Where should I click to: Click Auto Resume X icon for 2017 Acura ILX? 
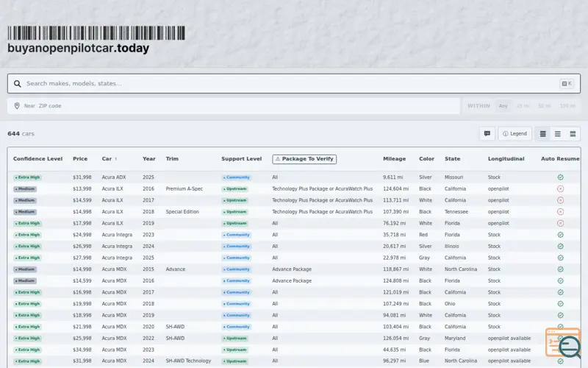(560, 200)
